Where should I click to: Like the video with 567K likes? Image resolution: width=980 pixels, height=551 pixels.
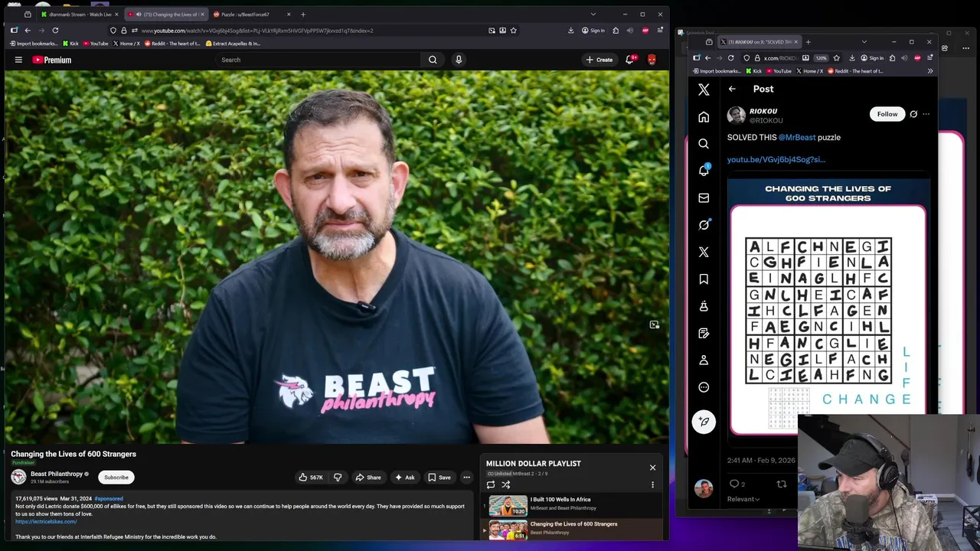pos(311,478)
